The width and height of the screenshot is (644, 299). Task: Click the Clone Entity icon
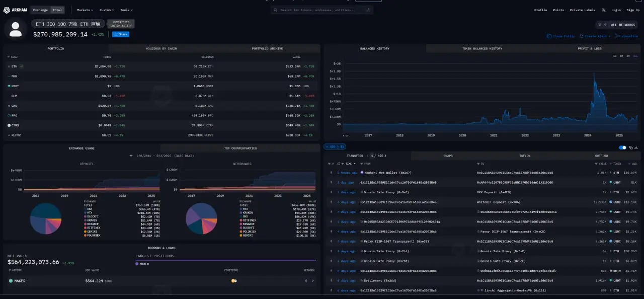point(549,36)
